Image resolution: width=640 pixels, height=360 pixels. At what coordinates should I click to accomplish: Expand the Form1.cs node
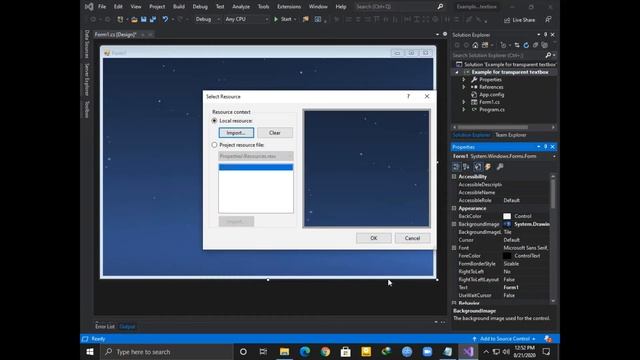(x=464, y=102)
